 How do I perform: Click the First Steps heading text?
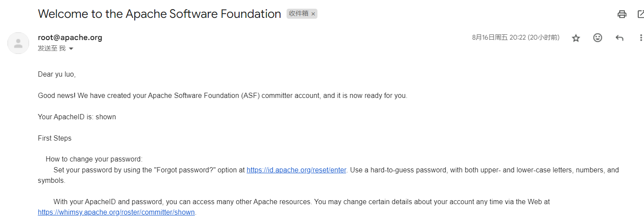click(54, 138)
